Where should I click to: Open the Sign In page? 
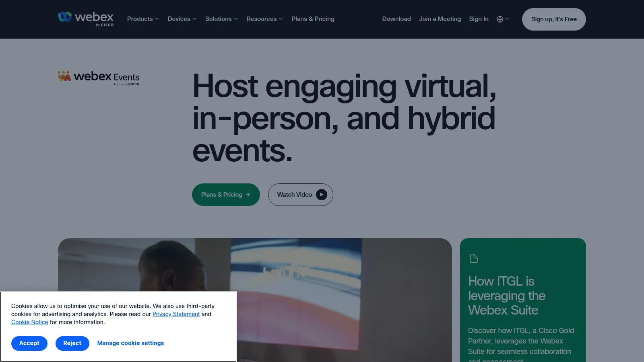click(479, 19)
